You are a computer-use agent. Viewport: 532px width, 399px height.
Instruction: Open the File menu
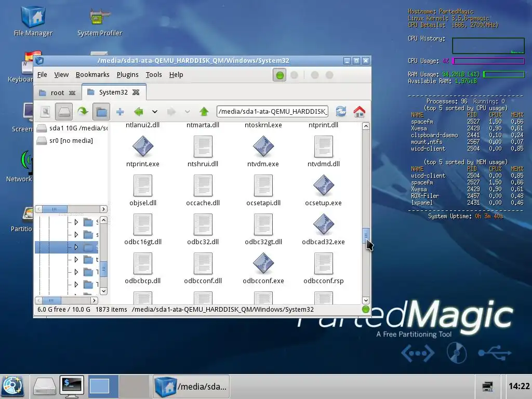pyautogui.click(x=42, y=75)
